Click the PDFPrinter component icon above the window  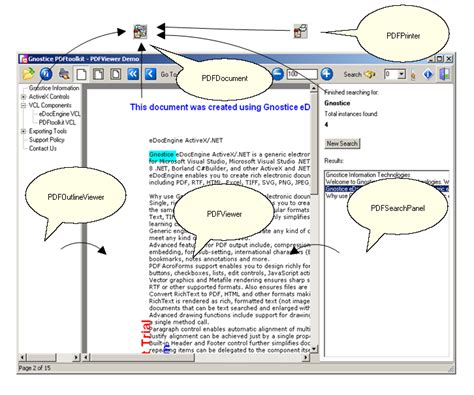(x=300, y=31)
